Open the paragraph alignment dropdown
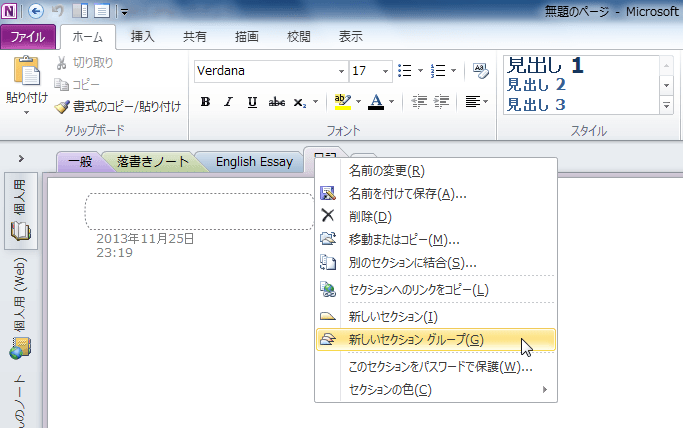Image resolution: width=683 pixels, height=428 pixels. (x=477, y=102)
